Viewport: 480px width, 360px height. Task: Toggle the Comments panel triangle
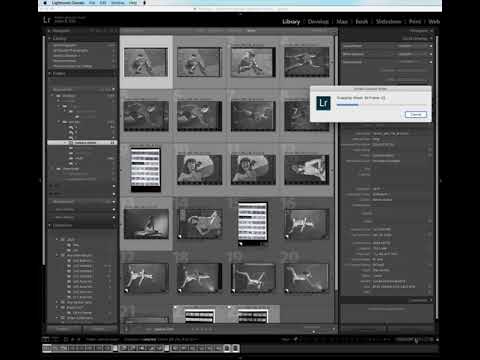[x=431, y=300]
